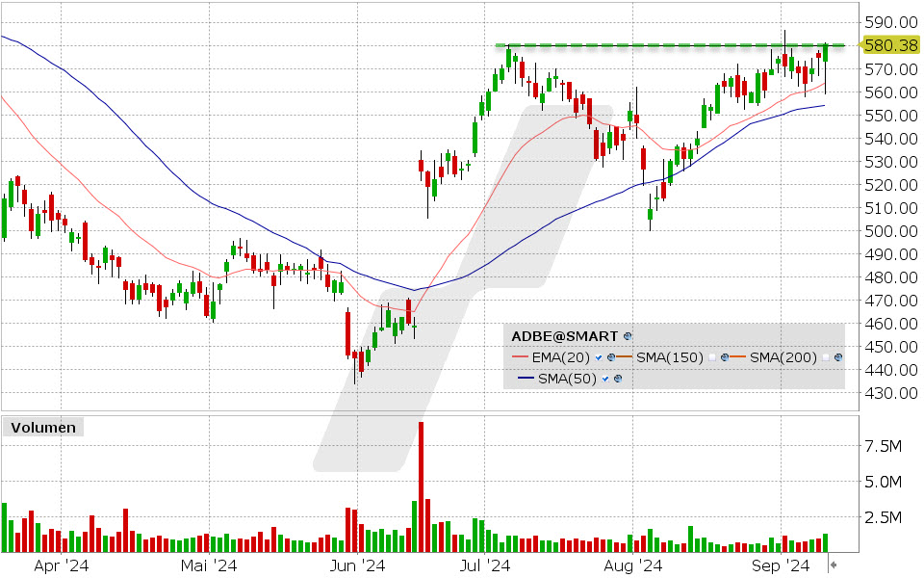This screenshot has height=578, width=924.
Task: Click the Aug '24 date axis label
Action: click(x=633, y=566)
